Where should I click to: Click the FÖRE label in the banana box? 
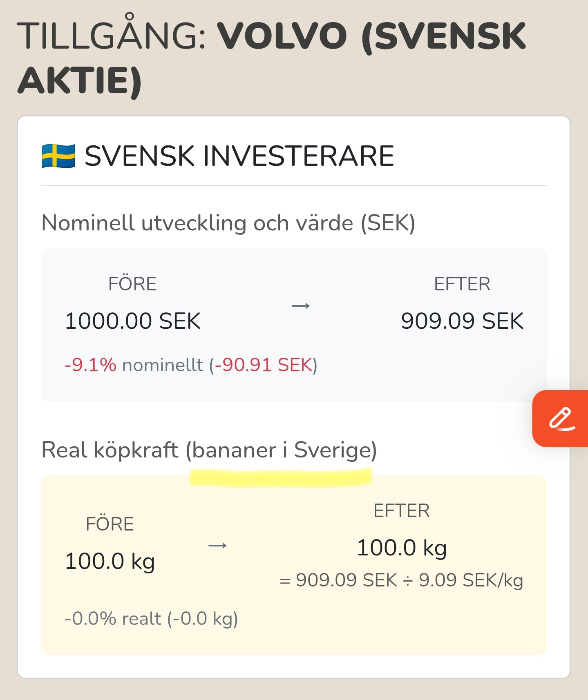point(110,524)
